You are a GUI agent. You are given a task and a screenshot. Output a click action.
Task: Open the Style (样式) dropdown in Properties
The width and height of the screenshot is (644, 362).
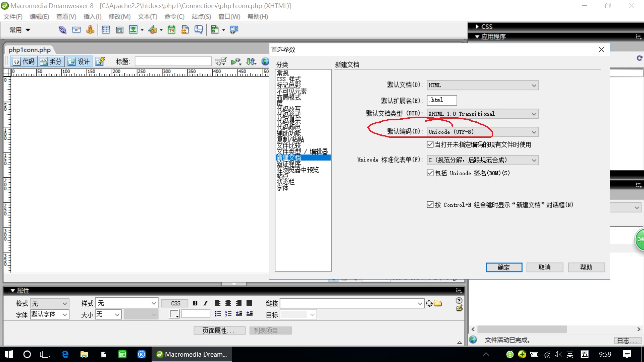pyautogui.click(x=127, y=303)
